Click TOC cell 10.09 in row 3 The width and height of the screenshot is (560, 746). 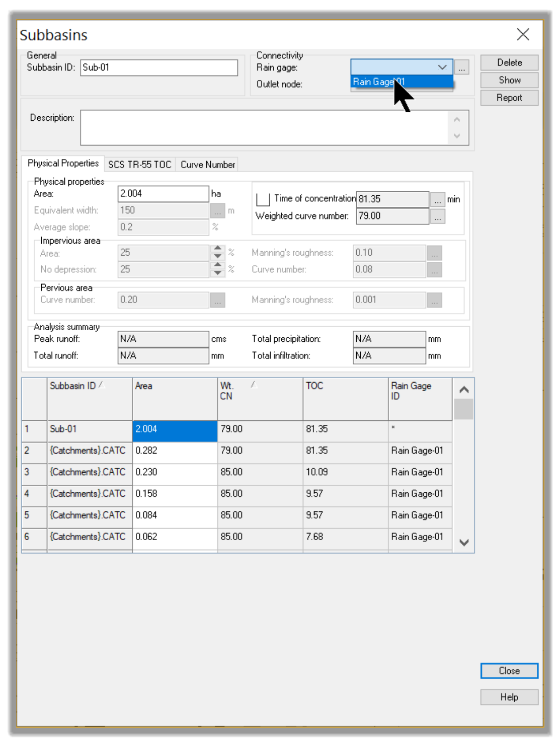coord(346,475)
